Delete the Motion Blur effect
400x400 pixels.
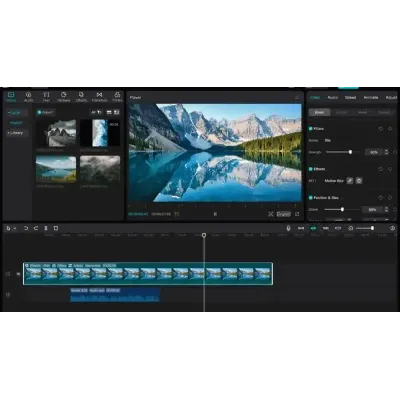[359, 181]
